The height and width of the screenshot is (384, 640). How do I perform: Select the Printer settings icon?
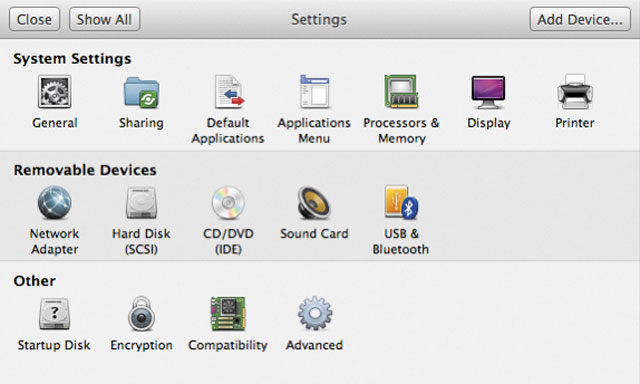tap(575, 92)
